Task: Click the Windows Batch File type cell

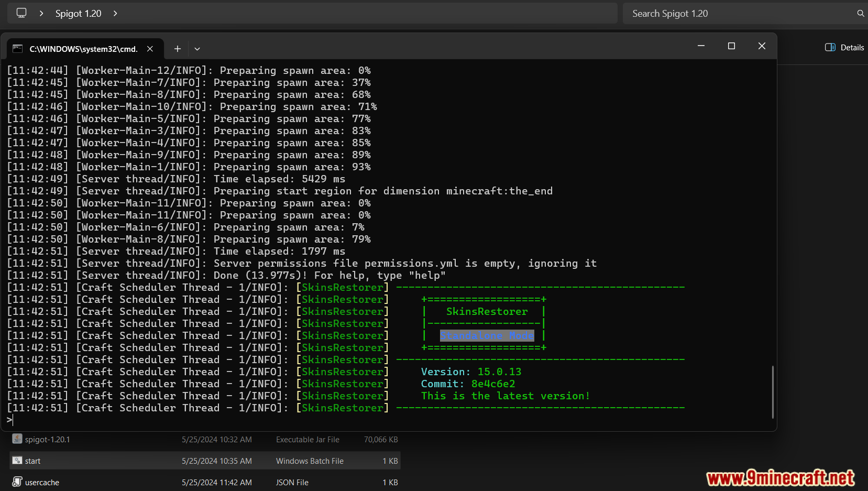Action: coord(310,461)
